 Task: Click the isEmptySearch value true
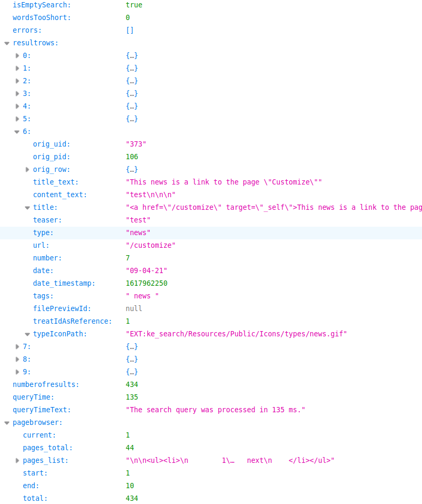134,5
